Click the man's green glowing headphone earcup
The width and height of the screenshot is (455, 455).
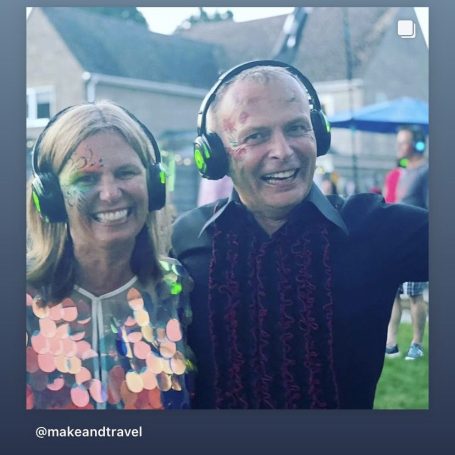pos(211,156)
